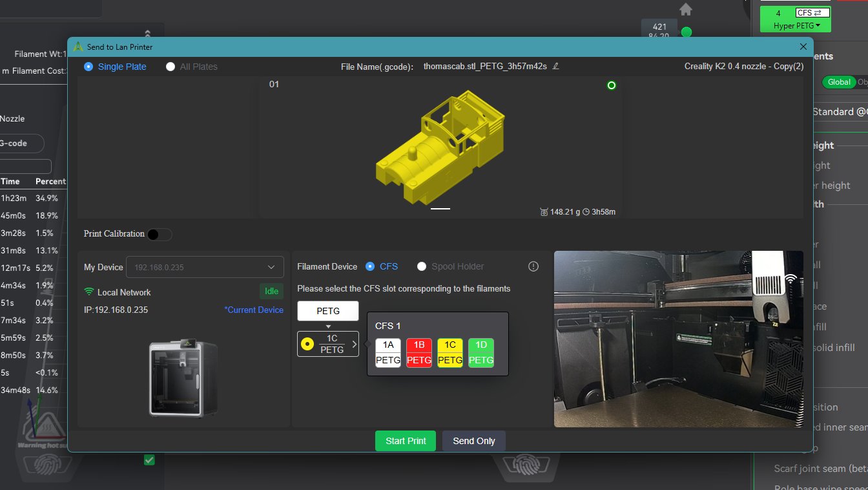Click the weight icon beside 148.21 g

click(x=544, y=211)
